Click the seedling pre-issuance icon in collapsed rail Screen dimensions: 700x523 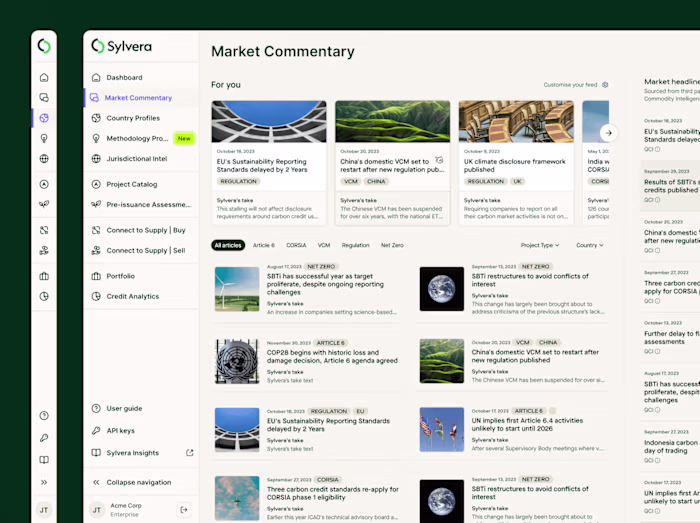click(44, 204)
